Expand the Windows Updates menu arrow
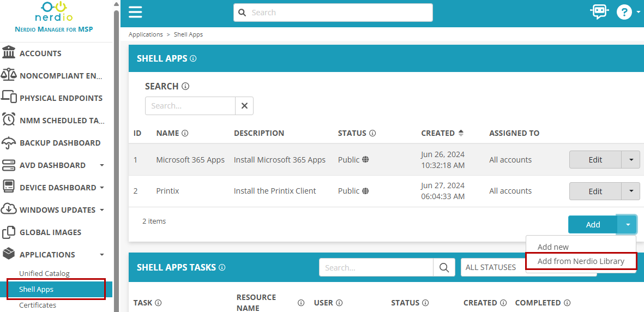Screen dimensions: 644x312 [x=101, y=209]
